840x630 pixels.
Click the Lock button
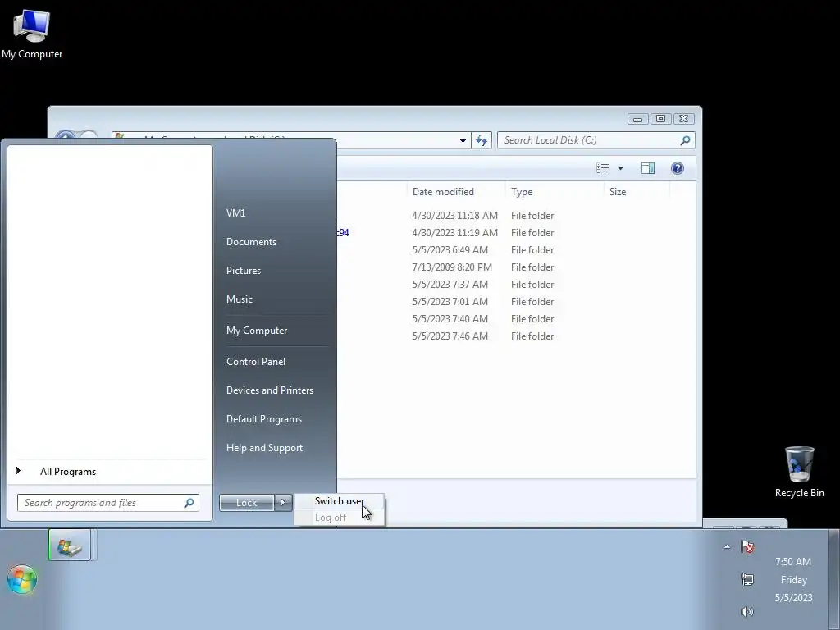[x=246, y=503]
